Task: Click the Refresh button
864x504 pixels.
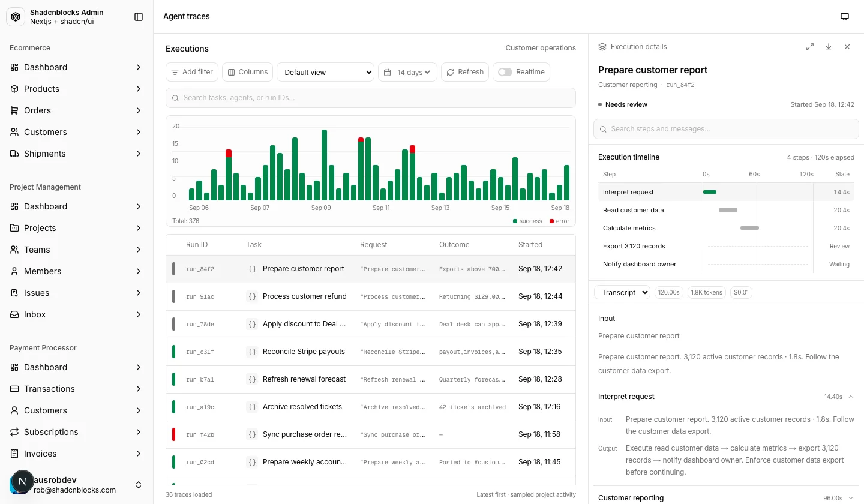Action: pos(465,72)
